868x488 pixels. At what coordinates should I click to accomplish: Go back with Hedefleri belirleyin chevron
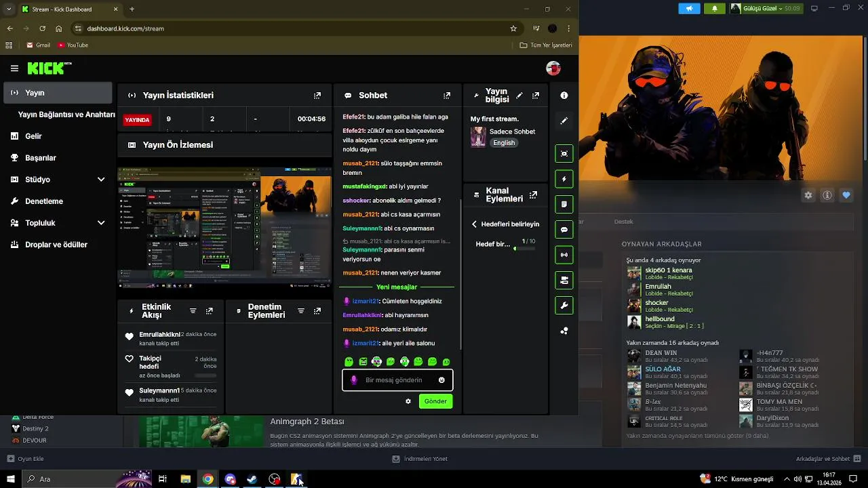tap(475, 224)
